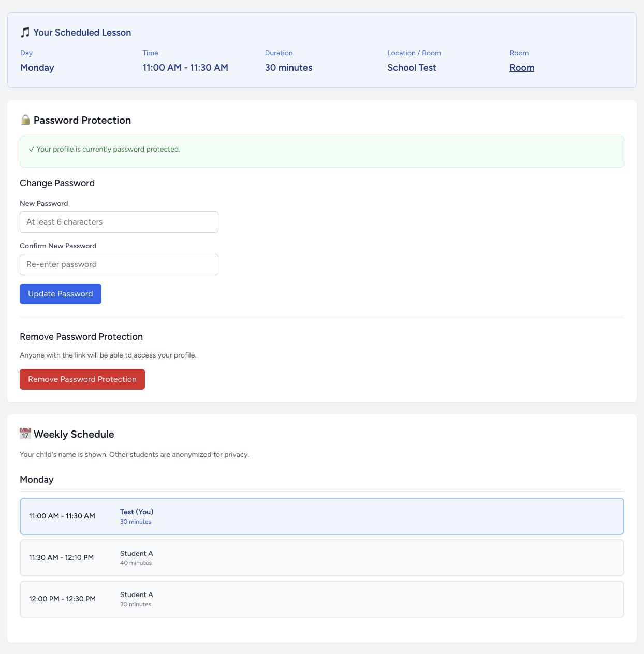The height and width of the screenshot is (654, 644).
Task: Select the 12:00 PM - 12:30 PM Student A row
Action: pos(321,599)
